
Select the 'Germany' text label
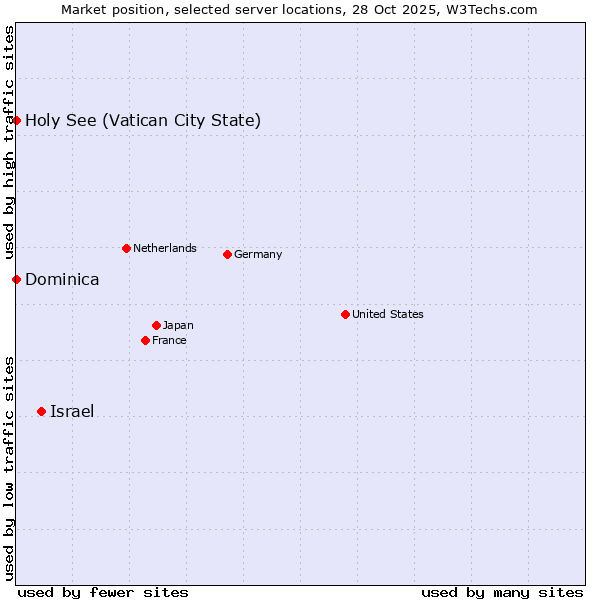258,254
